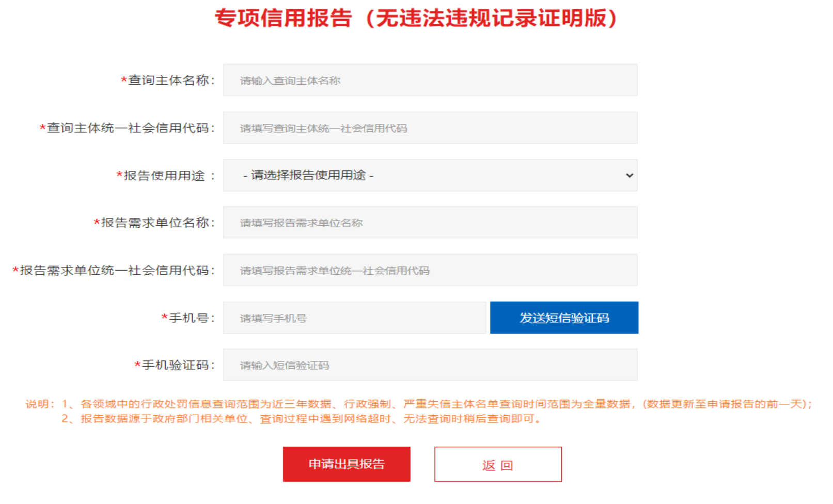Click the 手机号 label text

coord(189,318)
